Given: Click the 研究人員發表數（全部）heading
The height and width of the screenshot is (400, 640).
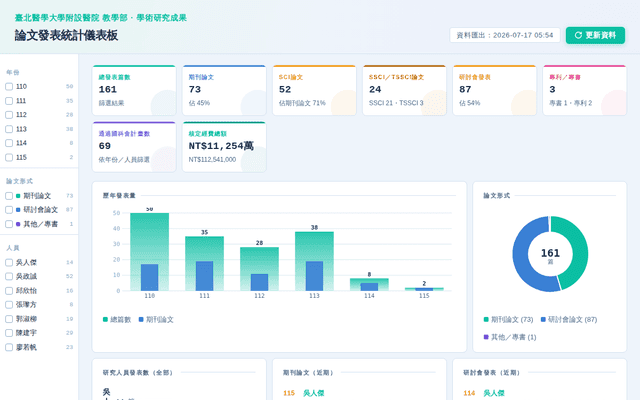Looking at the screenshot, I should [x=138, y=373].
